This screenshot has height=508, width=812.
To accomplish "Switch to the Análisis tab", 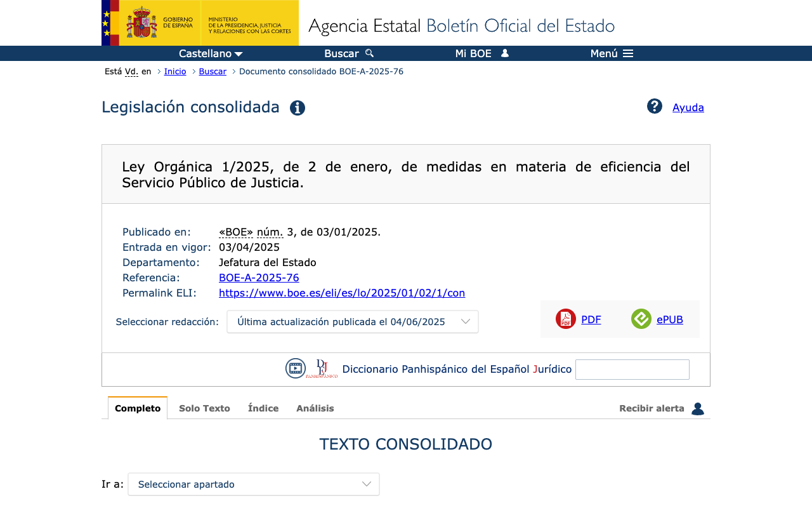I will (x=315, y=408).
